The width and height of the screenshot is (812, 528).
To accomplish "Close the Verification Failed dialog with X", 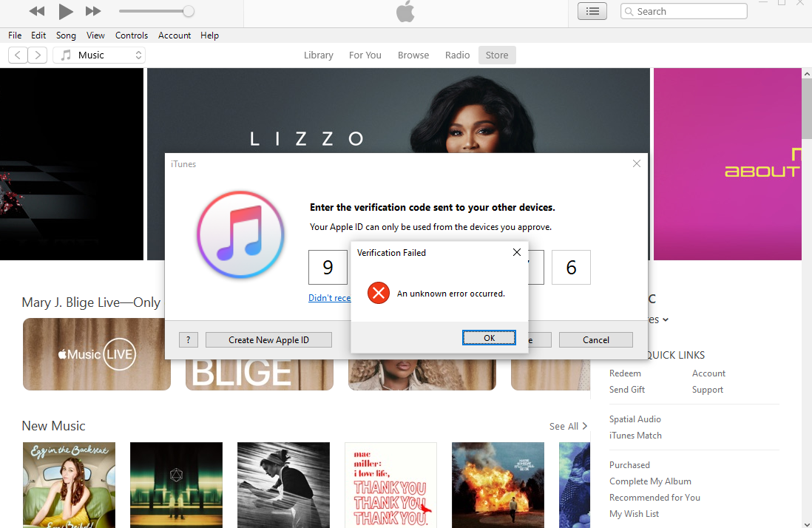I will [x=516, y=252].
